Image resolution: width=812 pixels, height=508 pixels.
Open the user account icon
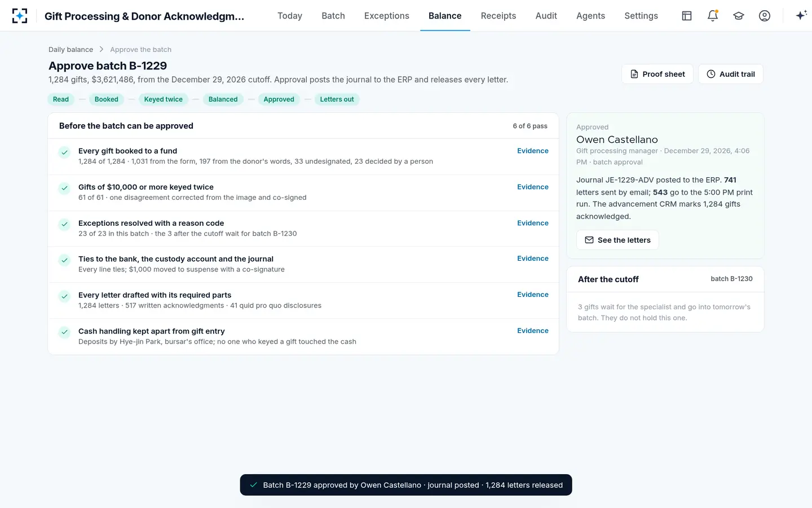click(765, 16)
